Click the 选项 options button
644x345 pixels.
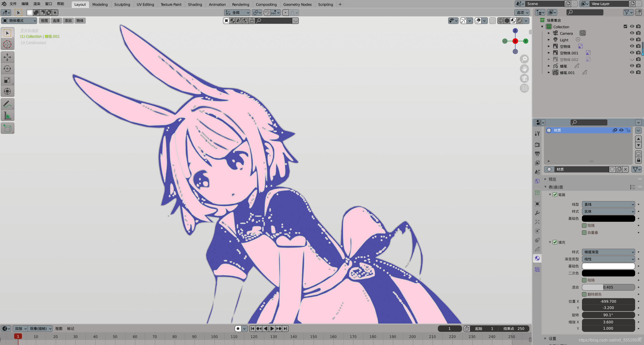pos(522,13)
